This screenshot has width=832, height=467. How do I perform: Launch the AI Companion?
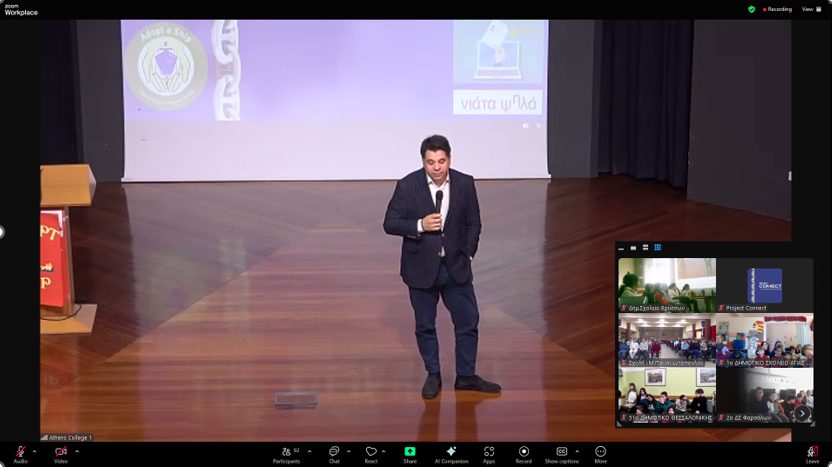coord(451,452)
